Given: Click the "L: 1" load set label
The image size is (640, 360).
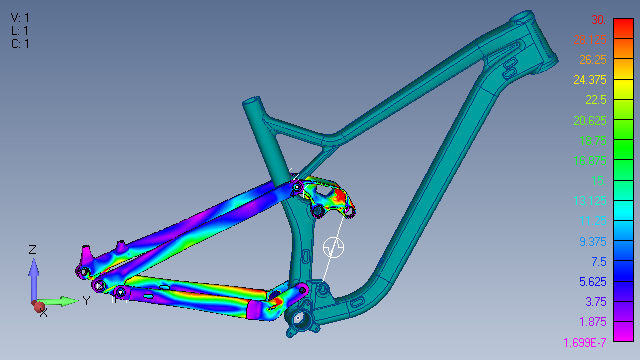Looking at the screenshot, I should [20, 31].
